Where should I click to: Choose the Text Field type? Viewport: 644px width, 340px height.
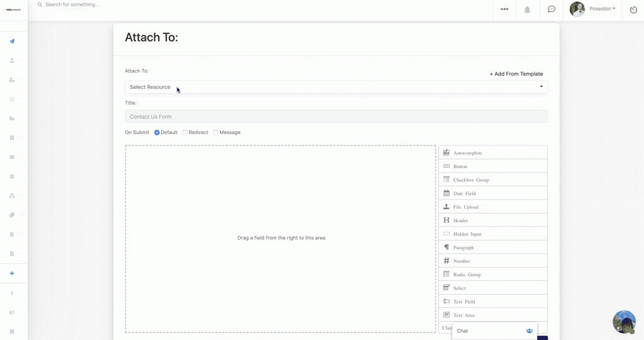click(x=493, y=302)
